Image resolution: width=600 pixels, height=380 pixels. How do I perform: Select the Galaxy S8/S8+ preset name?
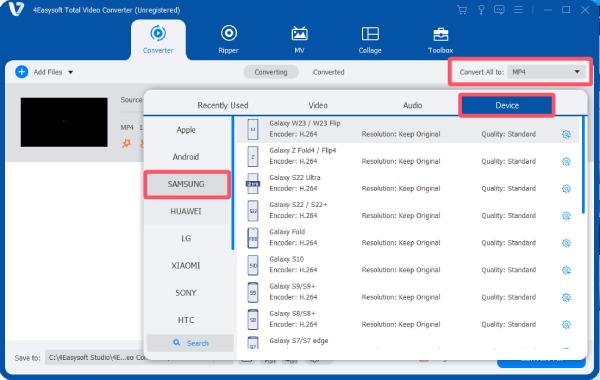pos(292,313)
